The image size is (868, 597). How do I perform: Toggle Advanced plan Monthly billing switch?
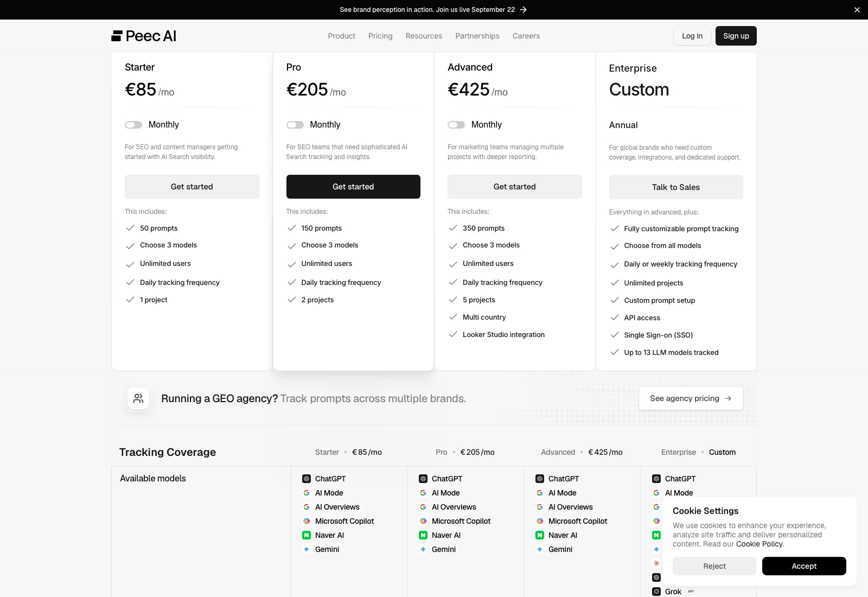tap(456, 125)
